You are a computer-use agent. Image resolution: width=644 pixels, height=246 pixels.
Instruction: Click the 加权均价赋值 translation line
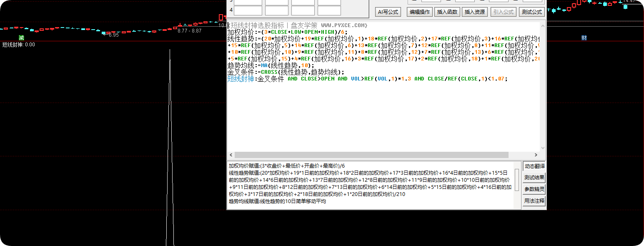pyautogui.click(x=287, y=166)
